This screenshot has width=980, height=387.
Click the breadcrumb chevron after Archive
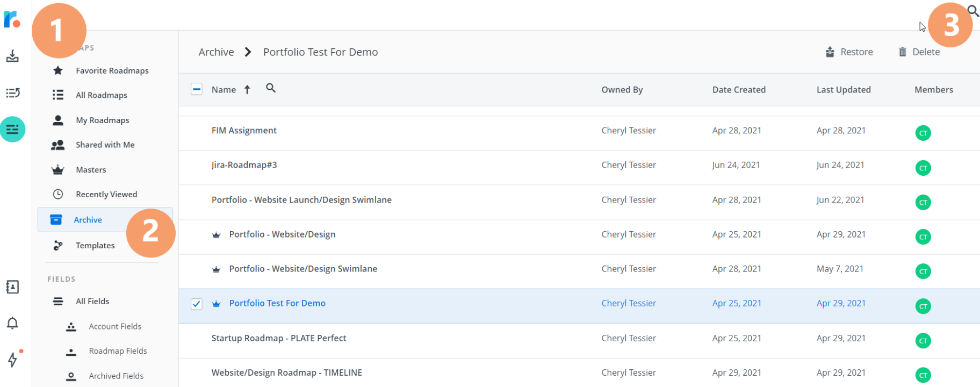click(x=248, y=52)
